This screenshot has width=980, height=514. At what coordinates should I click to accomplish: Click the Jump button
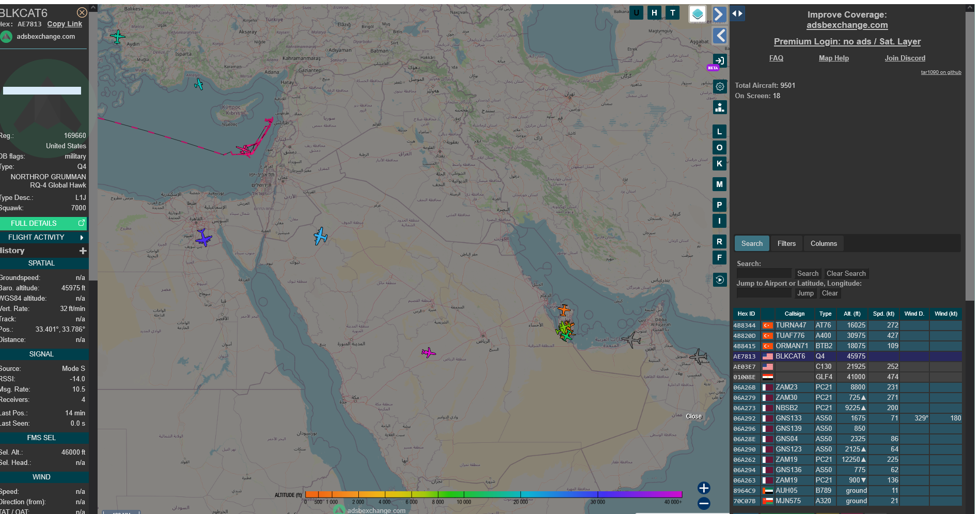tap(805, 293)
